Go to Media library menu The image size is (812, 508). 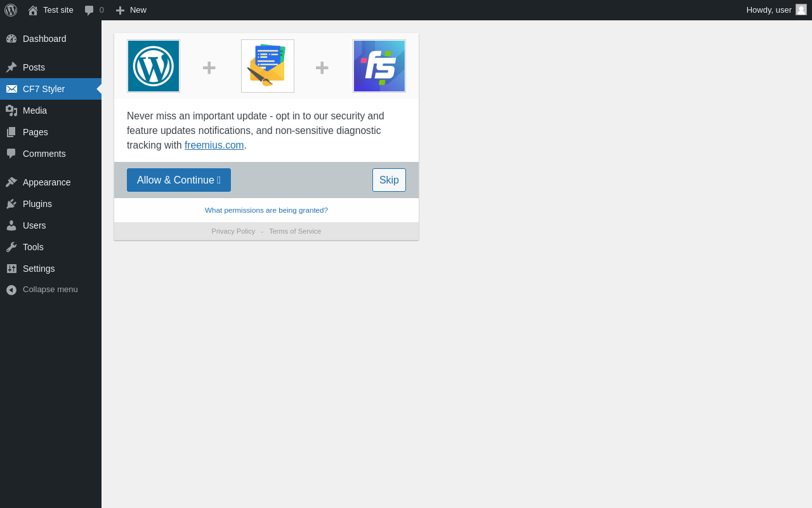pos(51,110)
